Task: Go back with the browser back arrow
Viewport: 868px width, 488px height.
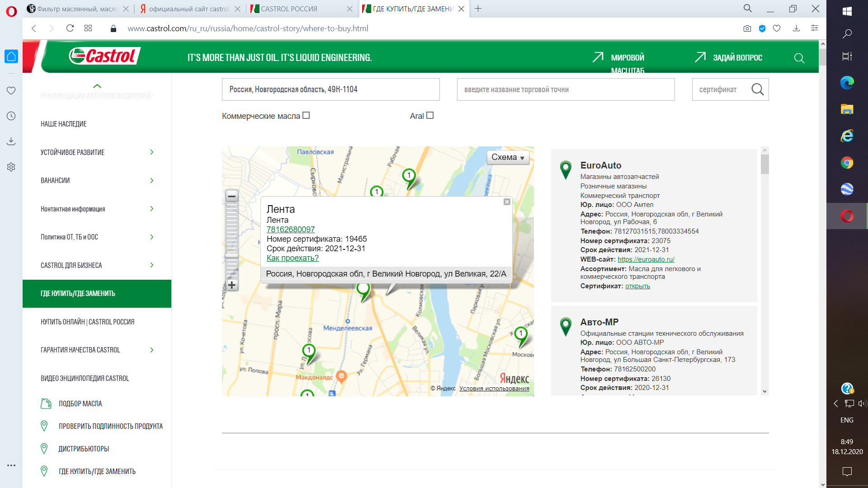Action: 34,28
